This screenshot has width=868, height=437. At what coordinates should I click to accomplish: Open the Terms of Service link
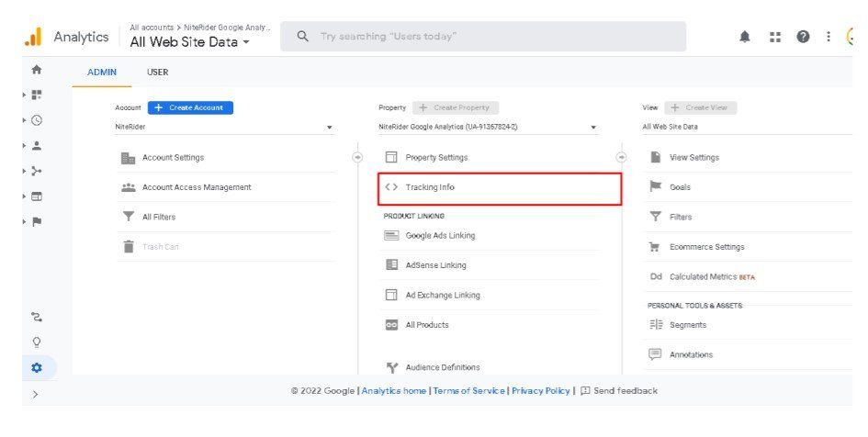coord(468,390)
